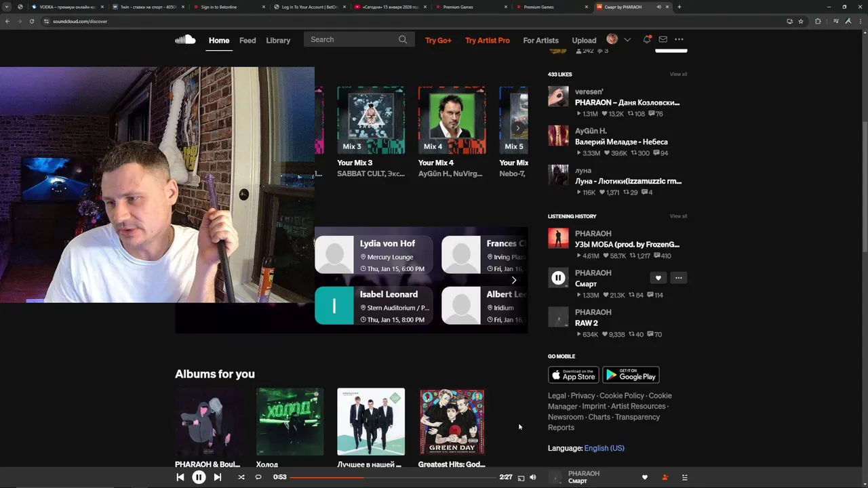Image resolution: width=868 pixels, height=488 pixels.
Task: Open more options for Смарт in history
Action: 678,278
